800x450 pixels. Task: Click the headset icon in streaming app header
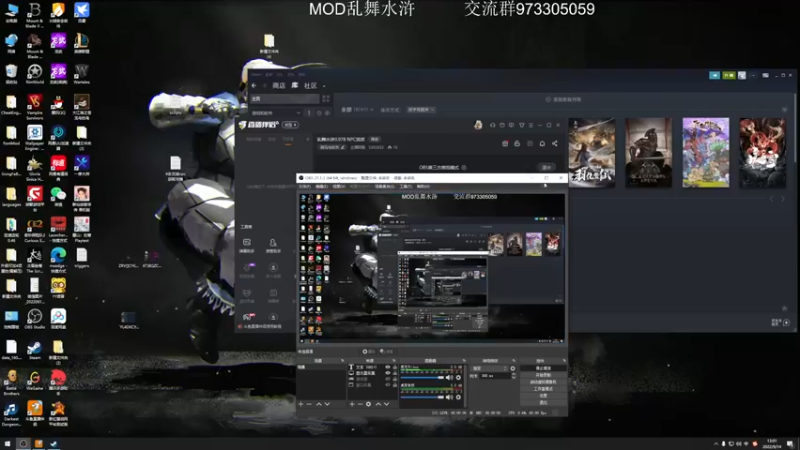point(492,125)
